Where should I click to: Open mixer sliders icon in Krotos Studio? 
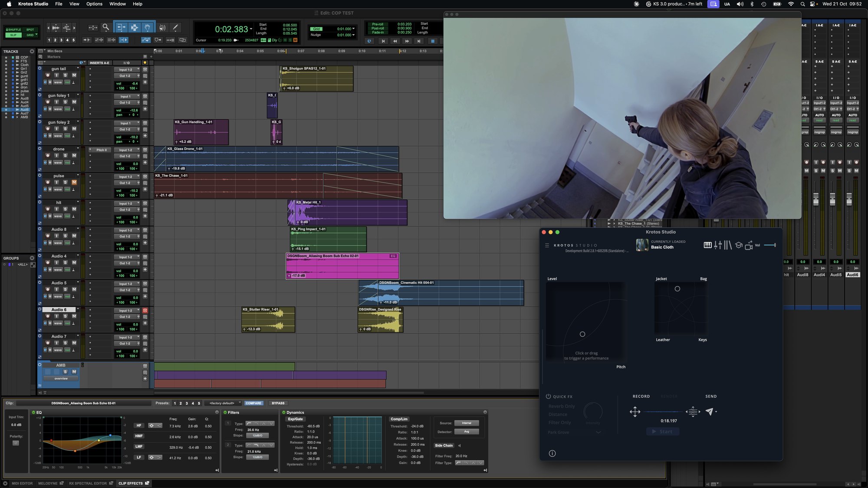pyautogui.click(x=718, y=245)
